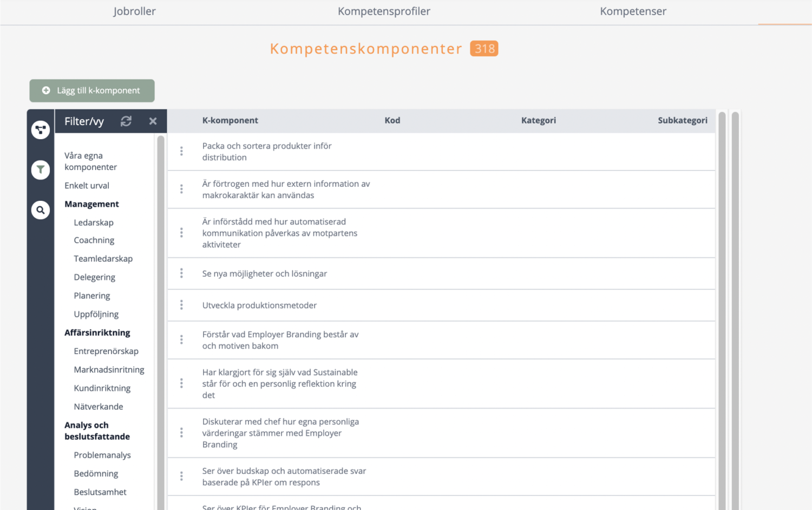This screenshot has height=510, width=812.
Task: Click Lägg till k-komponent button
Action: click(92, 90)
